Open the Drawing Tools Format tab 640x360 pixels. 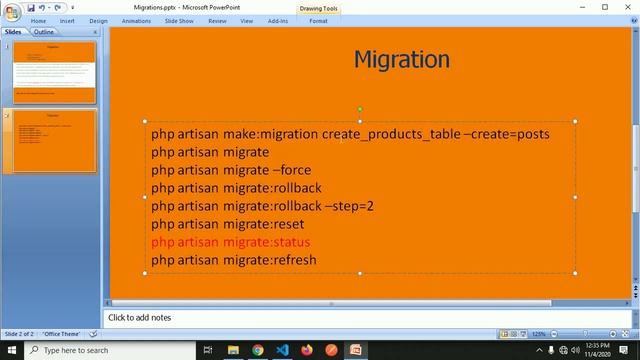pyautogui.click(x=318, y=21)
